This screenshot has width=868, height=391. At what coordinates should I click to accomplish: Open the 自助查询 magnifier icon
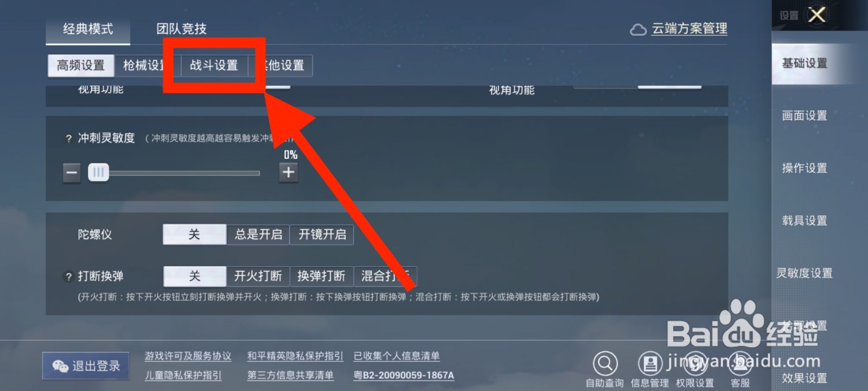pos(605,363)
